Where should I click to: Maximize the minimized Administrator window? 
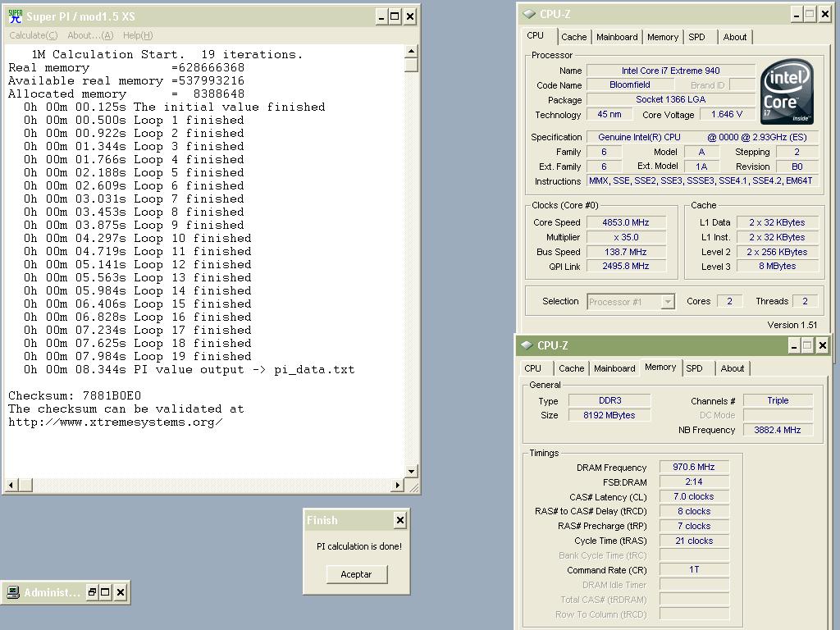(x=106, y=592)
